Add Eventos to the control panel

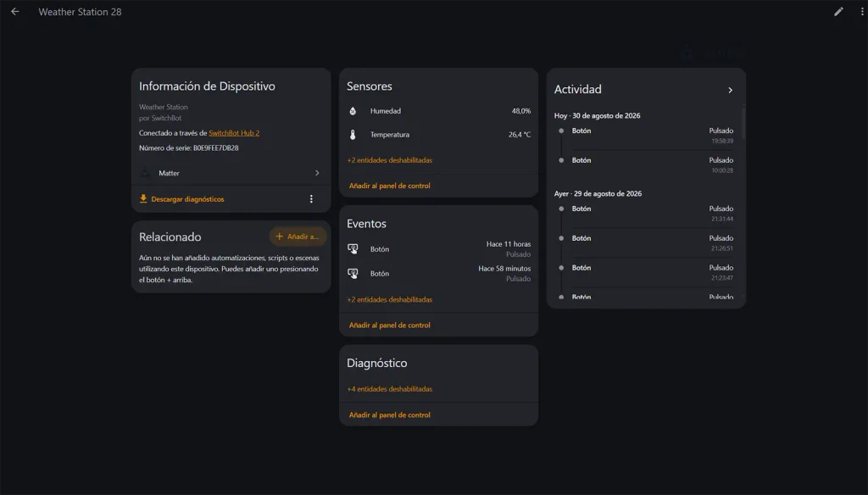point(390,325)
